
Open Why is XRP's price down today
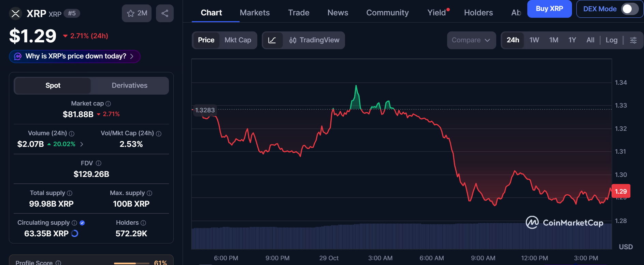click(x=75, y=56)
